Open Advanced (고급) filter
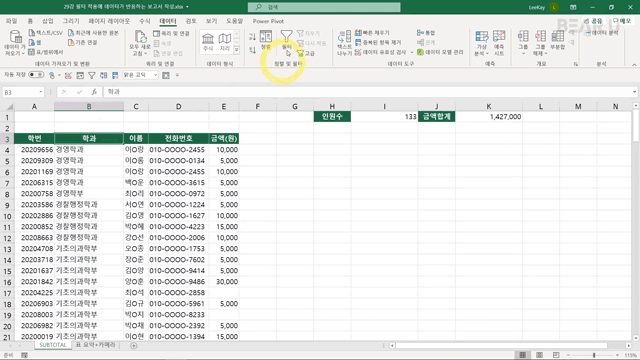The height and width of the screenshot is (360, 640). 306,53
